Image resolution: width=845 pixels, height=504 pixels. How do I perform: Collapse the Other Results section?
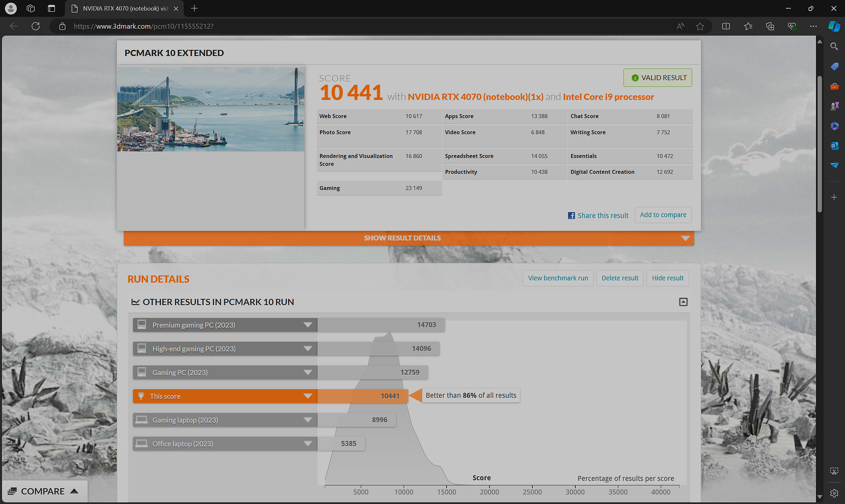tap(683, 302)
